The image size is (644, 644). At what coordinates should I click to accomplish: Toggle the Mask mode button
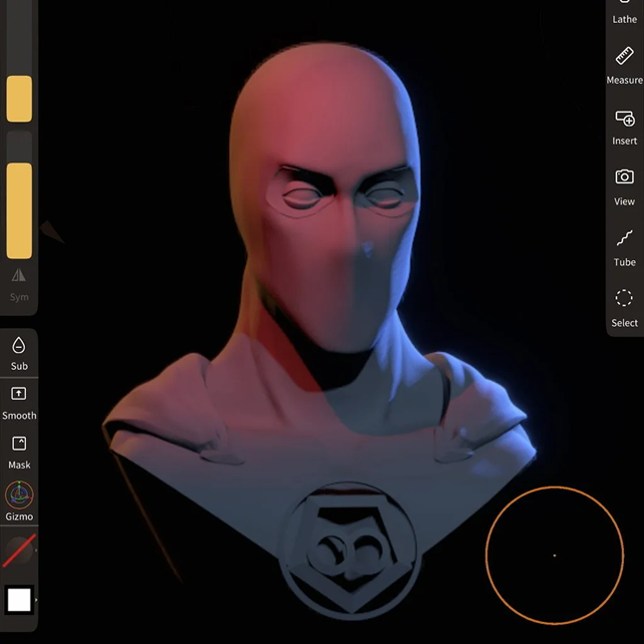[x=19, y=450]
